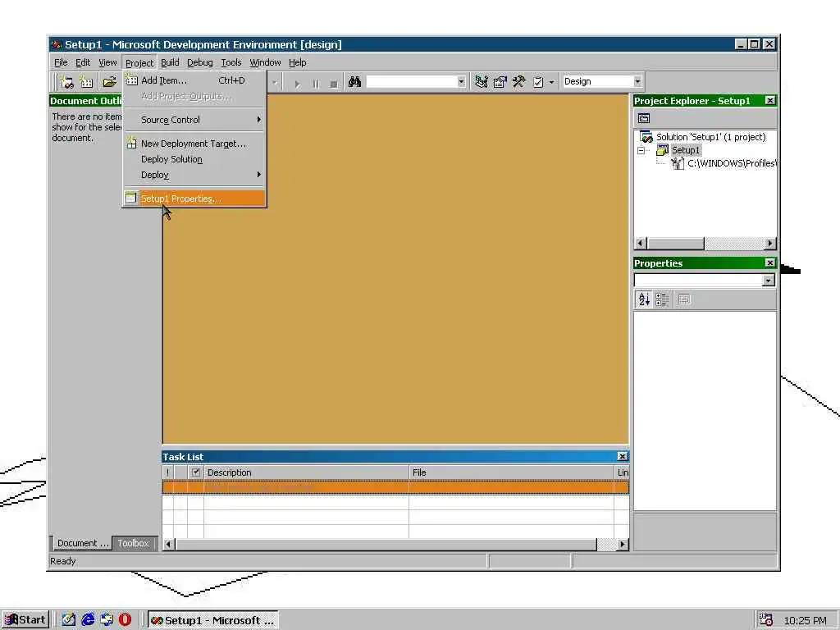
Task: Switch to the Toolbox tab
Action: [x=134, y=543]
